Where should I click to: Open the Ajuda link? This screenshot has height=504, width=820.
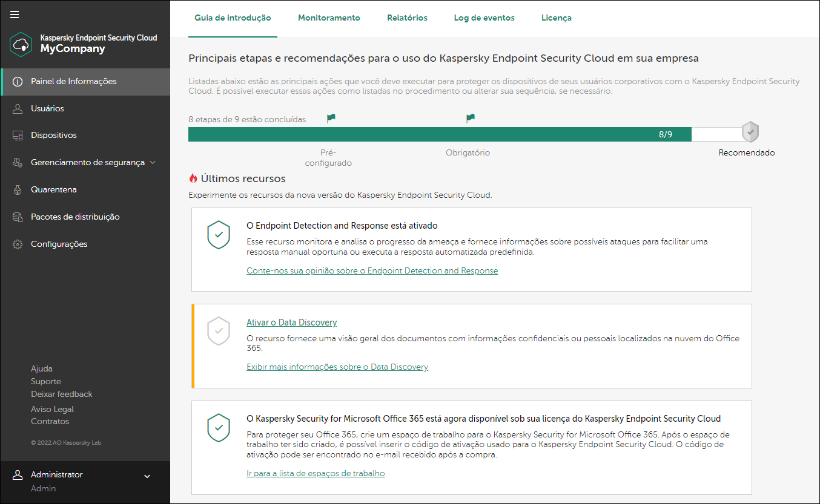[42, 368]
